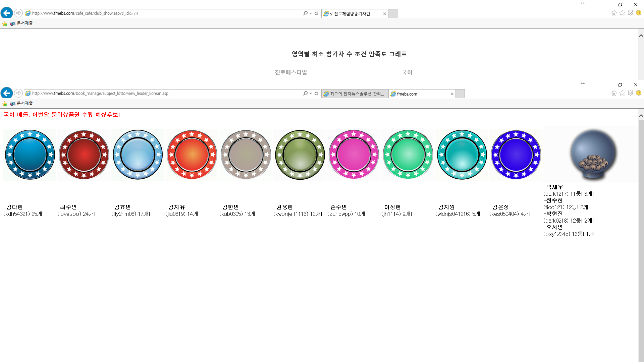Click the teal badge above 김지원
The image size is (644, 362).
(462, 155)
